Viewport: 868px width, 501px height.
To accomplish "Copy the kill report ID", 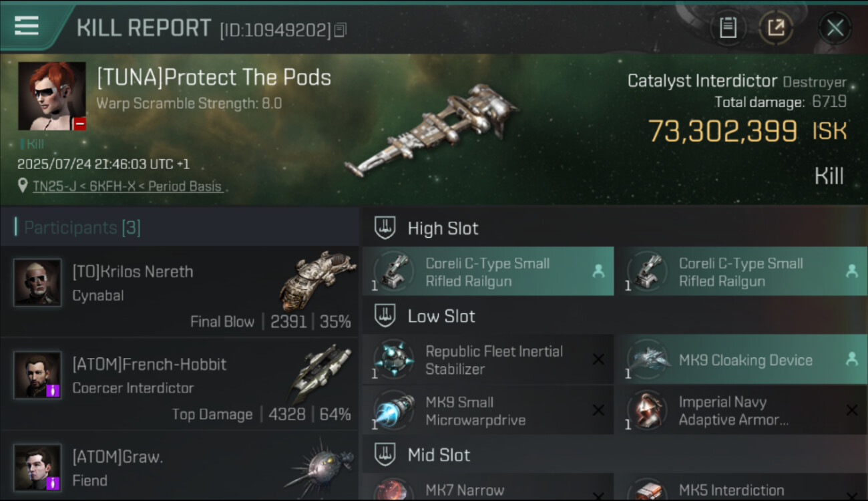I will [341, 30].
